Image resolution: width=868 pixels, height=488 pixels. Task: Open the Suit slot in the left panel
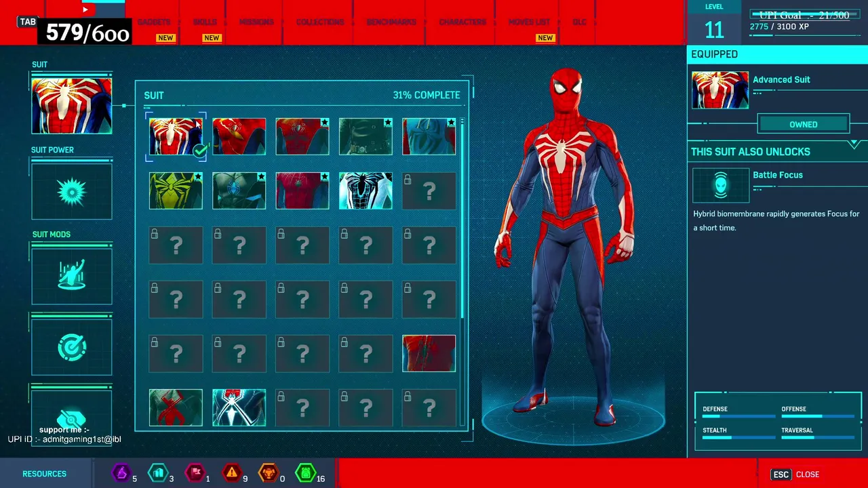[71, 106]
